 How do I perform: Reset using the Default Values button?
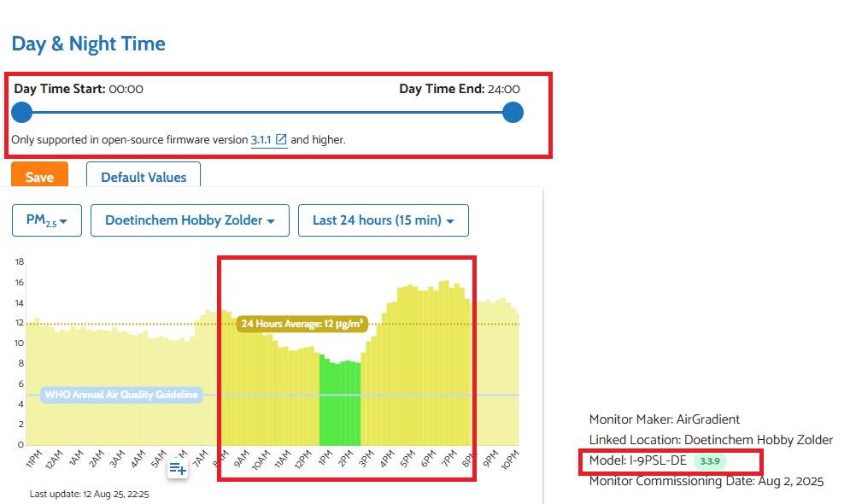[144, 174]
